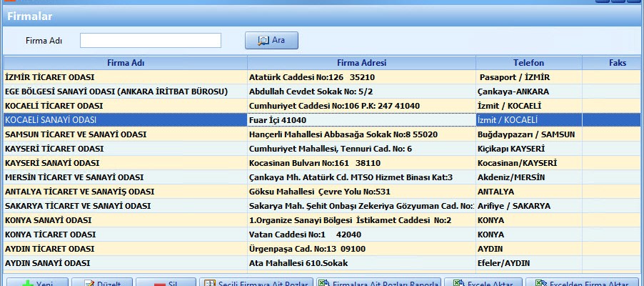Click the Düzelt edit button
644x286 pixels.
103,282
